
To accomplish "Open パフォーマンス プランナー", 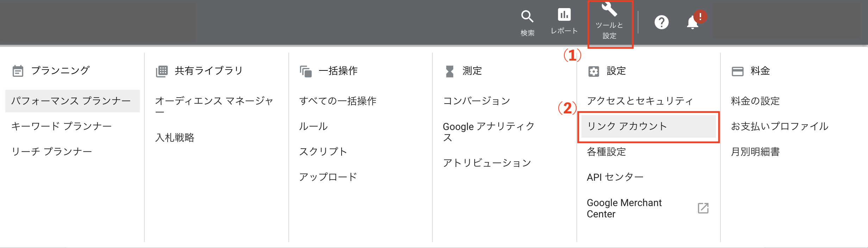I will (72, 100).
